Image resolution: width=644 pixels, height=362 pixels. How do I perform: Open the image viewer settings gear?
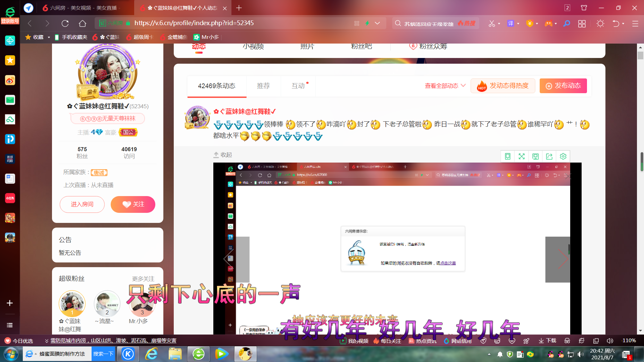coord(563,157)
